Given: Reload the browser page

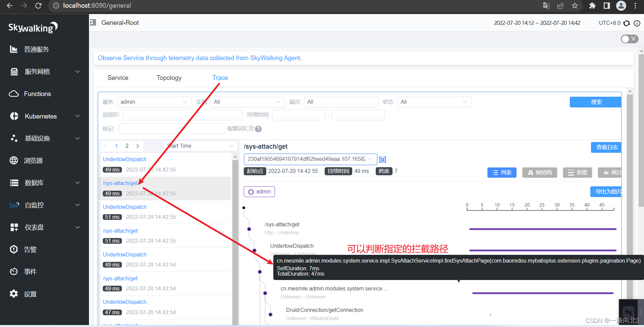Looking at the screenshot, I should coord(38,6).
